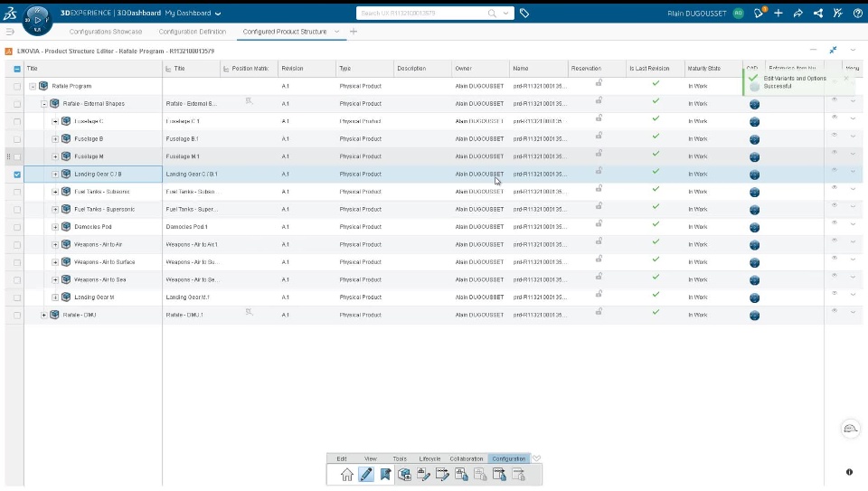Screen dimensions: 868x491
Task: Click the round assistant icon at right edge
Action: [850, 429]
